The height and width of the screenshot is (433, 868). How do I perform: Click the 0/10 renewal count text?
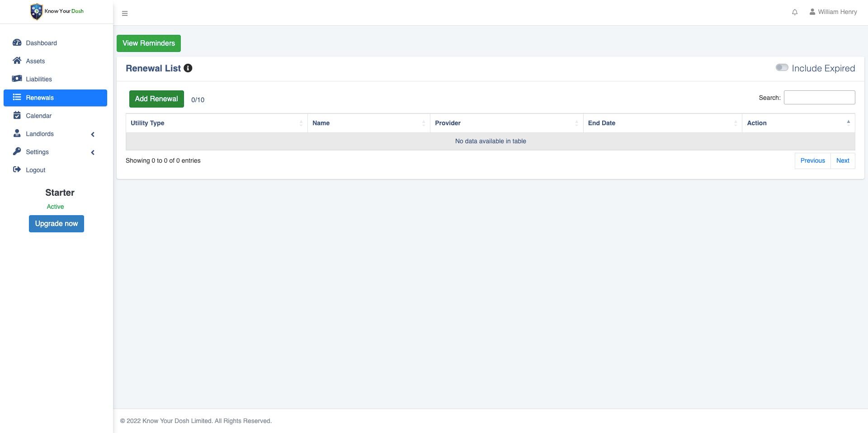(198, 100)
